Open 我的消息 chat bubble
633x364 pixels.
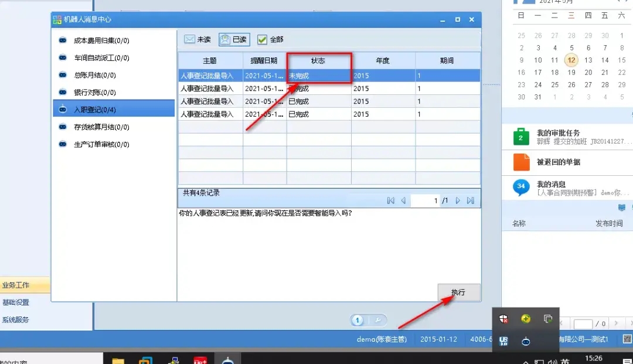[x=521, y=187]
